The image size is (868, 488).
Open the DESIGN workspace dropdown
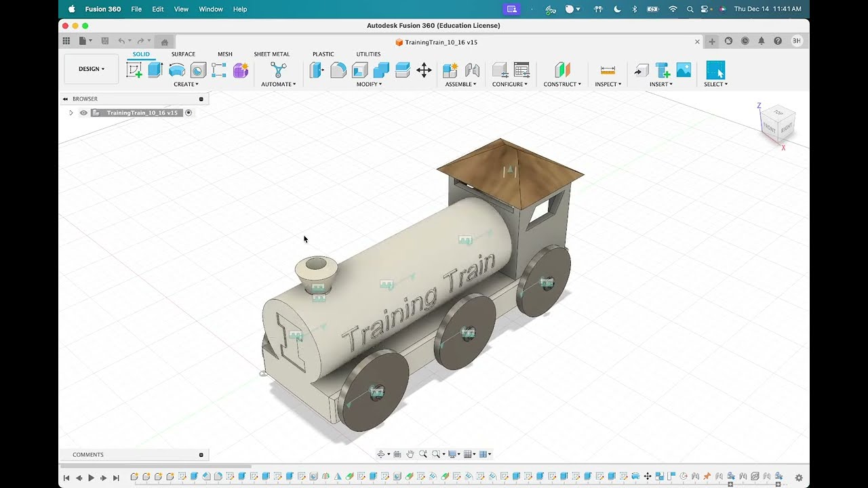[92, 69]
